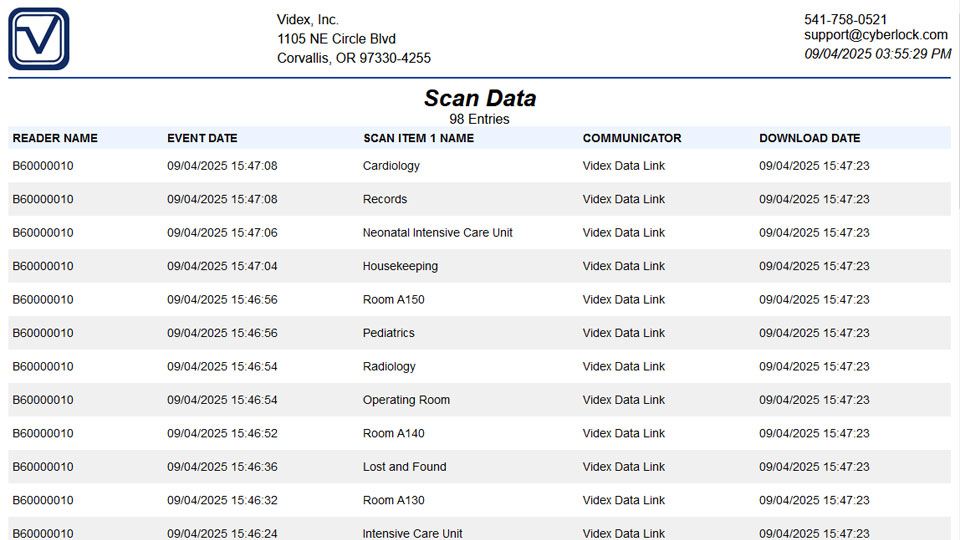Click the Videx logo icon
The width and height of the screenshot is (960, 540).
click(x=39, y=39)
